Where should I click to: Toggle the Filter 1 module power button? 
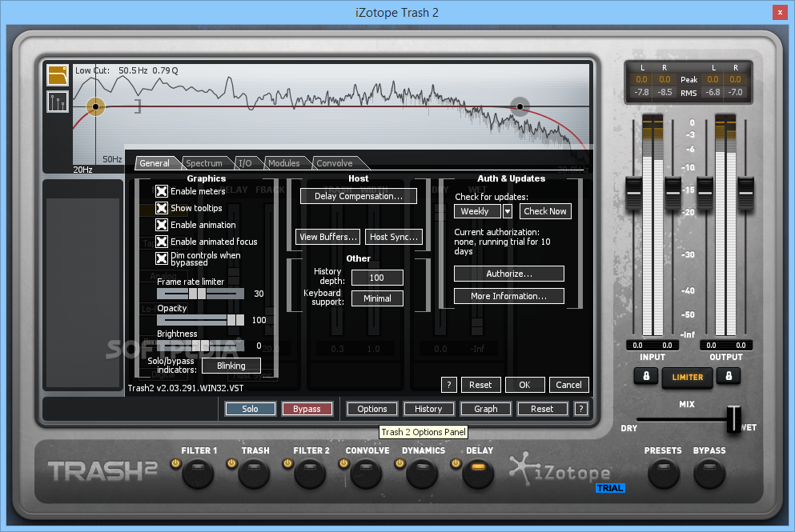click(x=175, y=463)
